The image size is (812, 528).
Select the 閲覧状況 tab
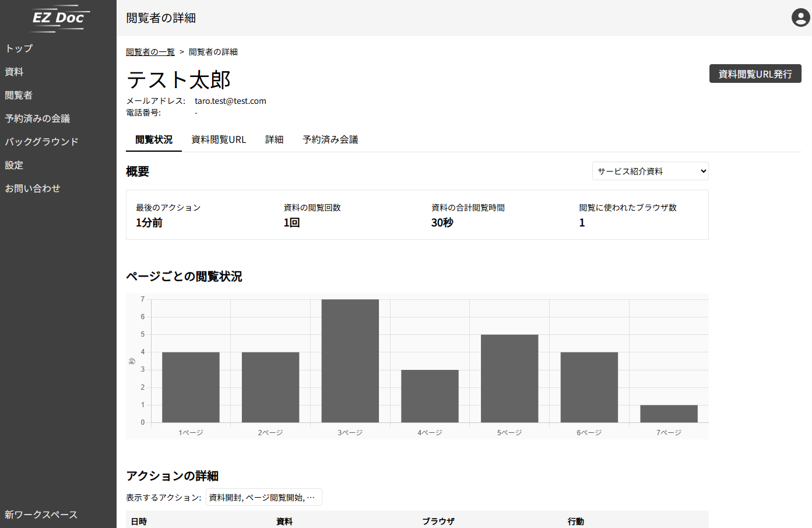coord(154,140)
